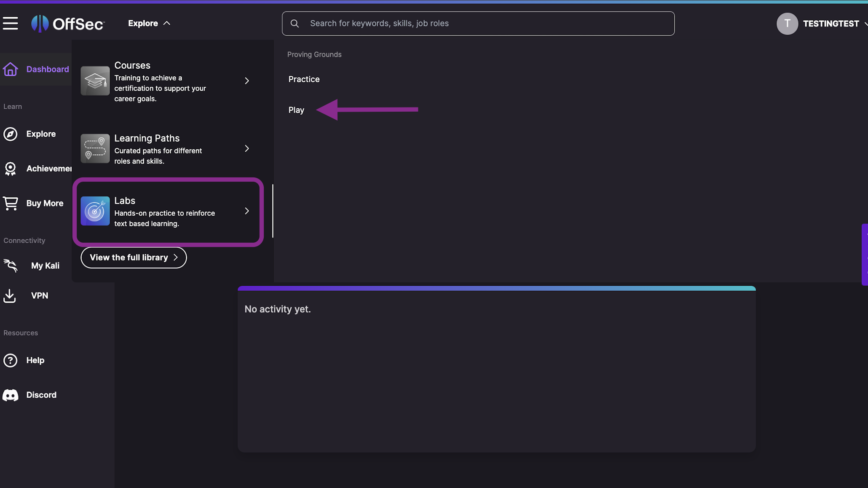Open the Discord icon link
Viewport: 868px width, 488px height.
click(11, 395)
